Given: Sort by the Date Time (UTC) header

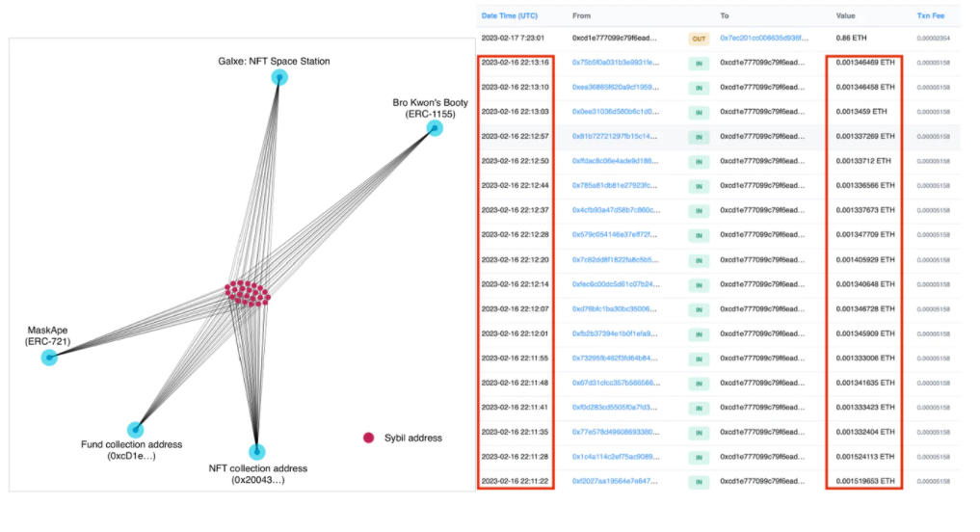Looking at the screenshot, I should [x=510, y=16].
